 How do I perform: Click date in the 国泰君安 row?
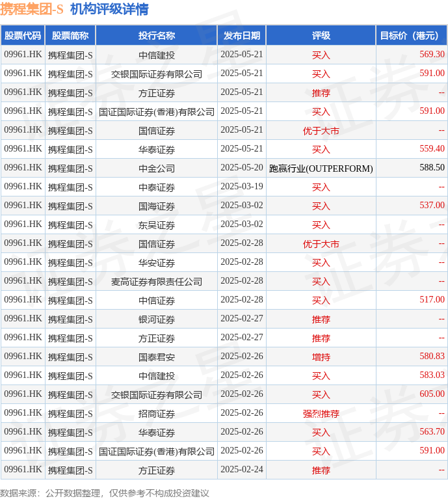pos(242,357)
